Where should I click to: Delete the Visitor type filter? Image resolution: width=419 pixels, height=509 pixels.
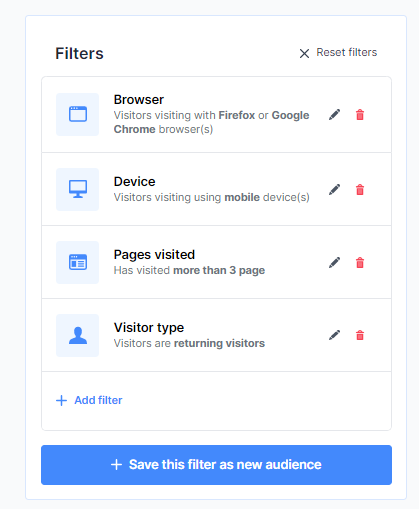coord(360,335)
